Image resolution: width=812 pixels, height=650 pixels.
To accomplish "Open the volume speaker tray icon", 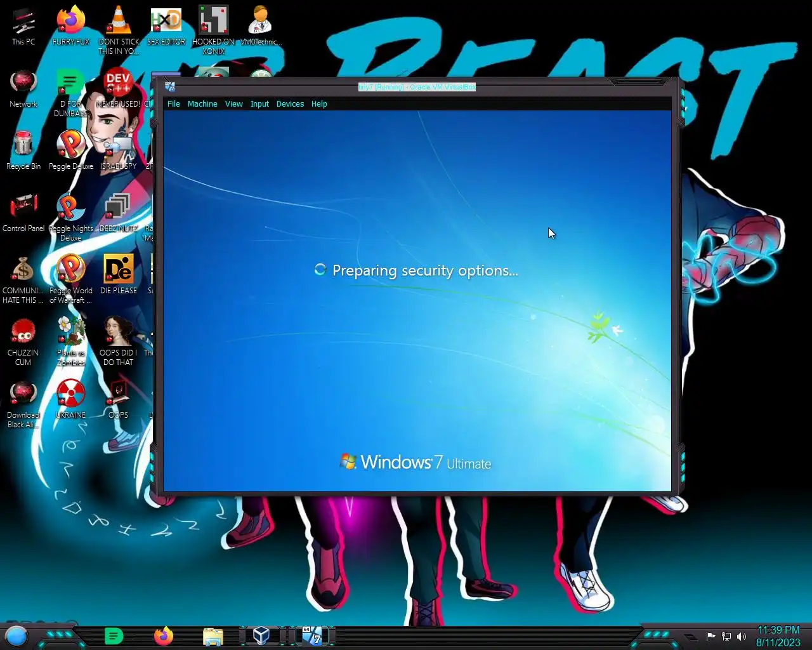I will coord(742,636).
